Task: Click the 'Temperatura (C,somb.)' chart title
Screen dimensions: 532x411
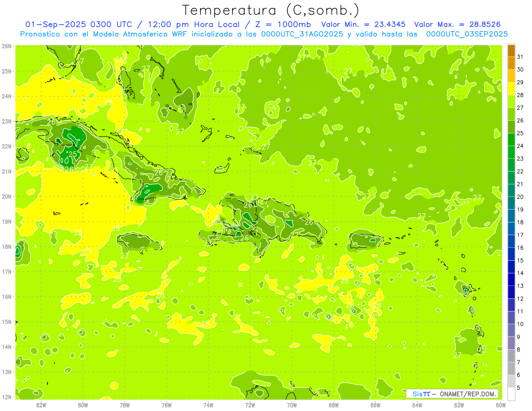Action: 271,10
